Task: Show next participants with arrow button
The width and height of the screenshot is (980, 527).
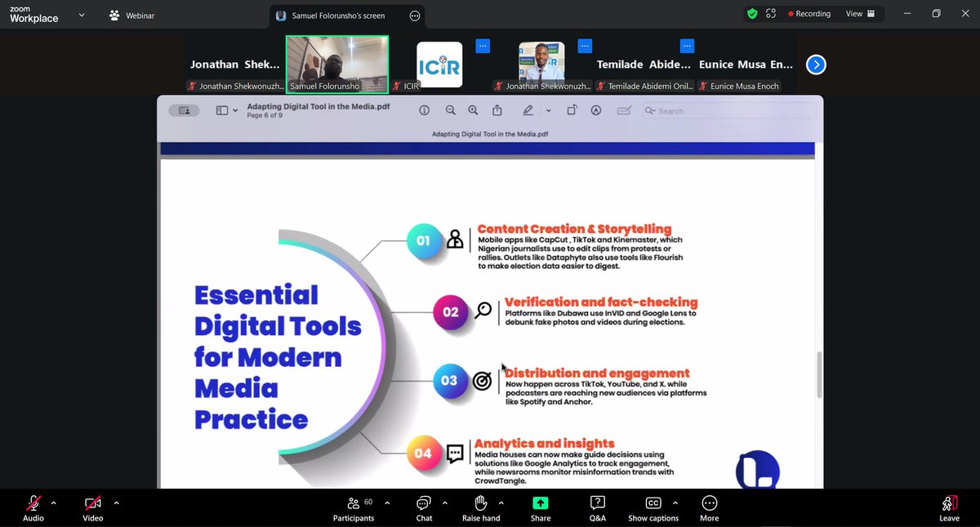Action: click(815, 65)
